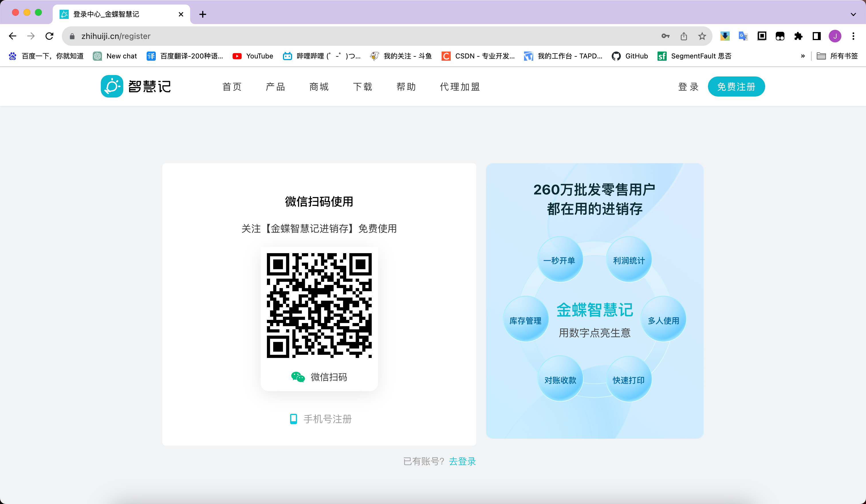This screenshot has height=504, width=866.
Task: Open a new tab with the plus button
Action: point(203,14)
